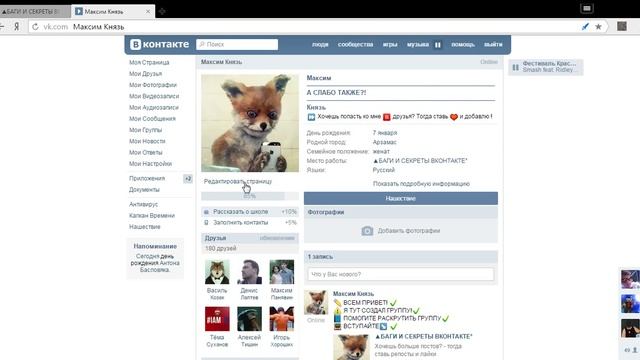Click the blue Нашествие button

[401, 198]
